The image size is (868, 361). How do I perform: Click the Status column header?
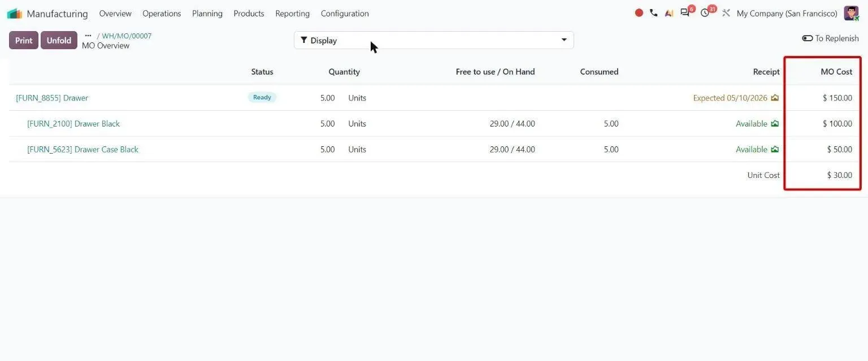point(262,72)
